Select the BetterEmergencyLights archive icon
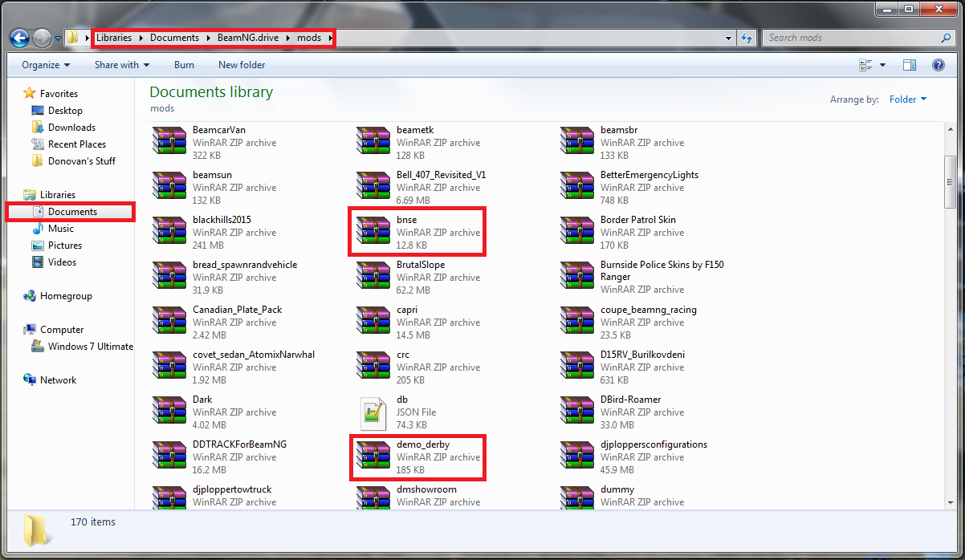965x560 pixels. [x=577, y=185]
